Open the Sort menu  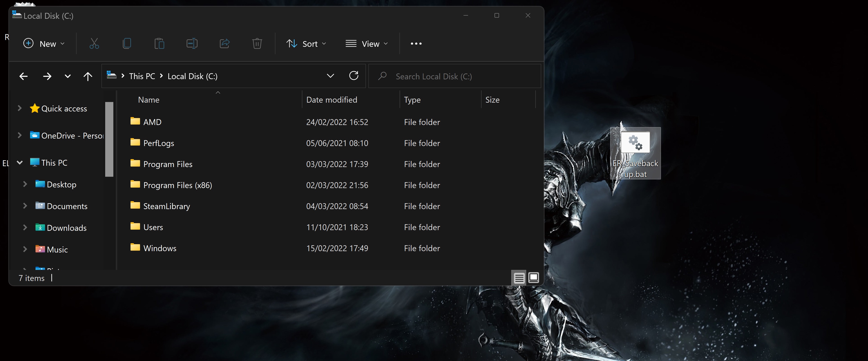(x=306, y=44)
